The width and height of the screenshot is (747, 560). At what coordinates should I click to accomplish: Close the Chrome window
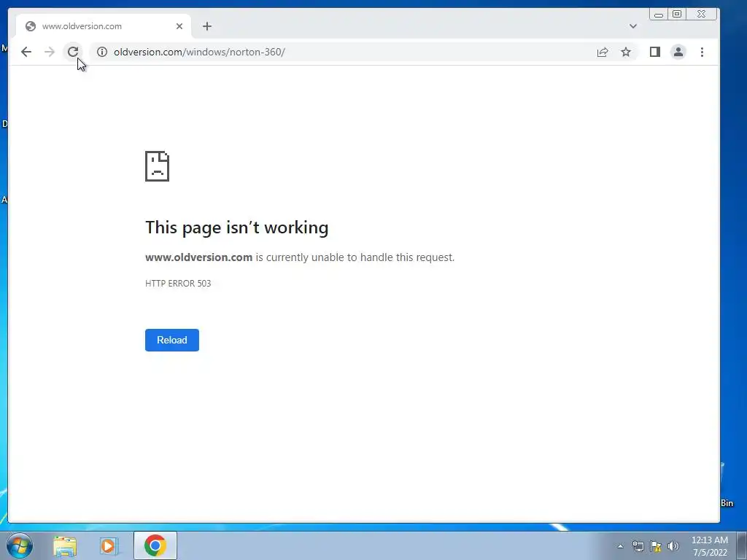click(x=701, y=15)
